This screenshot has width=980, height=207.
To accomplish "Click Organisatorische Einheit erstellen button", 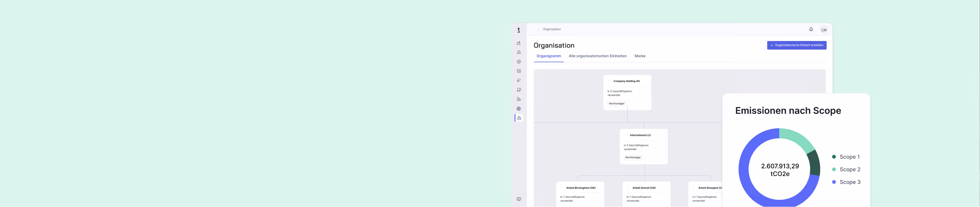I will [797, 45].
